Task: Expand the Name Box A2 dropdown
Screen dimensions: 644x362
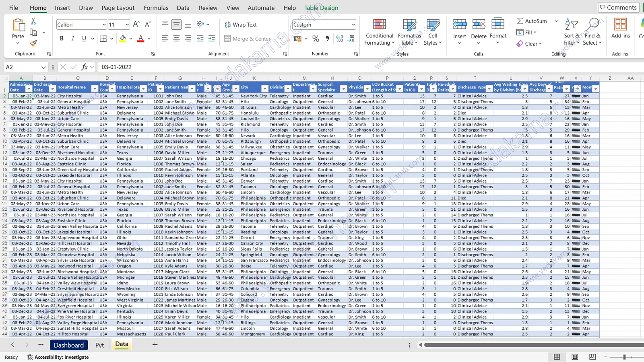Action: click(43, 67)
